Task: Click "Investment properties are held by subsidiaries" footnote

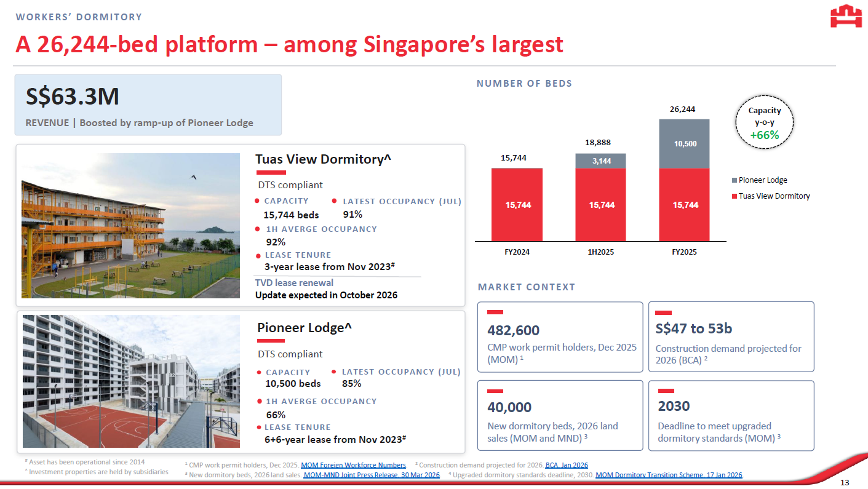Action: pyautogui.click(x=96, y=472)
